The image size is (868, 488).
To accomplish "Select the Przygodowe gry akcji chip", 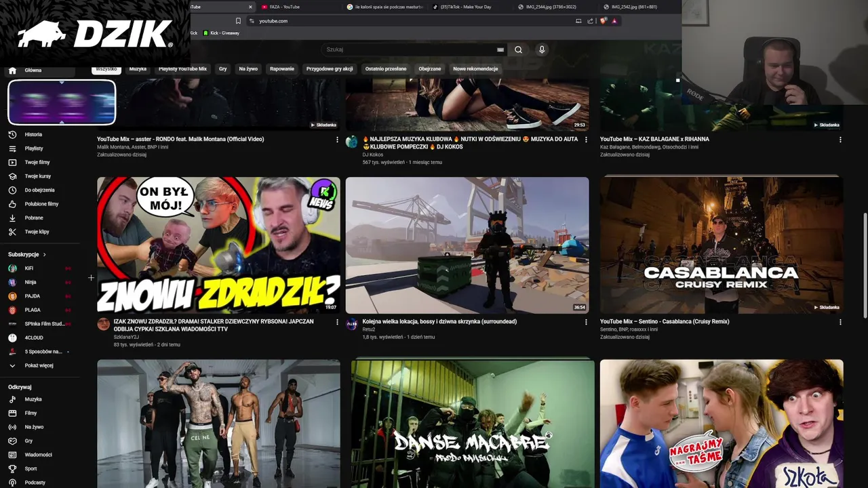I will (330, 69).
